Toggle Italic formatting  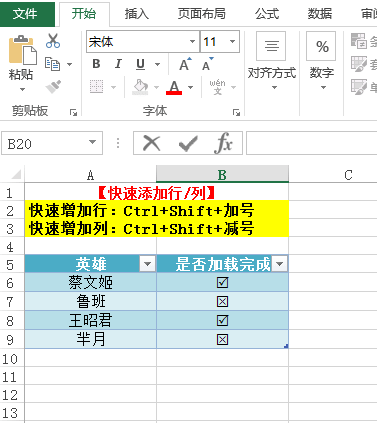(118, 64)
